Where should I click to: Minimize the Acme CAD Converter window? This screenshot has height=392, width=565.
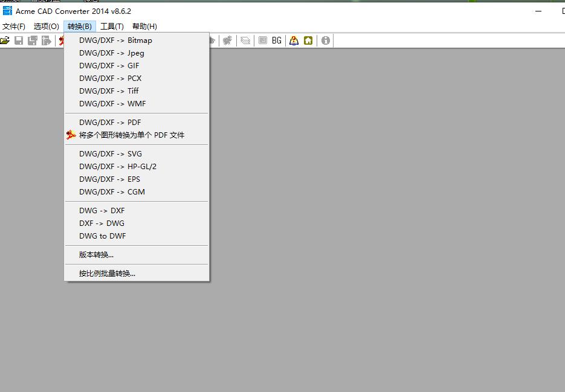pyautogui.click(x=538, y=11)
